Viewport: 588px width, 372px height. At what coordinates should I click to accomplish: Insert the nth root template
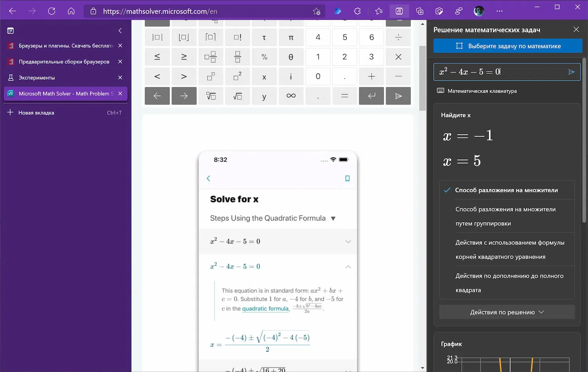[211, 96]
